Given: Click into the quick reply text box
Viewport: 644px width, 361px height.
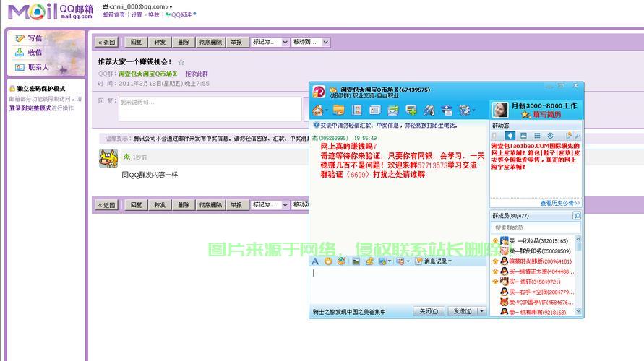Looking at the screenshot, I should (x=210, y=109).
